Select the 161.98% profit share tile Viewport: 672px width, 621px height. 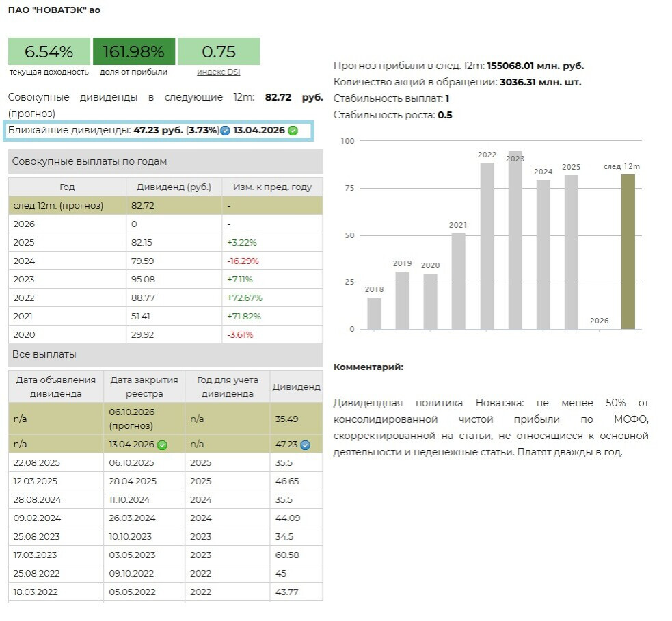pyautogui.click(x=133, y=51)
